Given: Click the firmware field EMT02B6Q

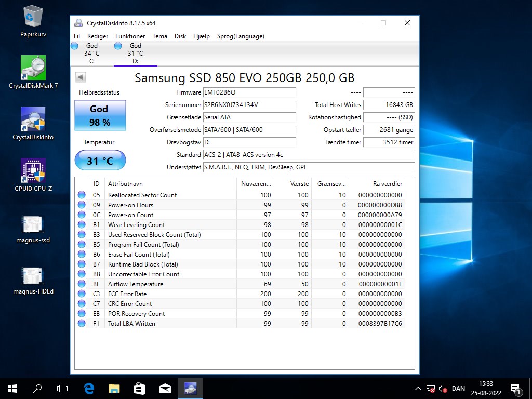Looking at the screenshot, I should pyautogui.click(x=248, y=92).
